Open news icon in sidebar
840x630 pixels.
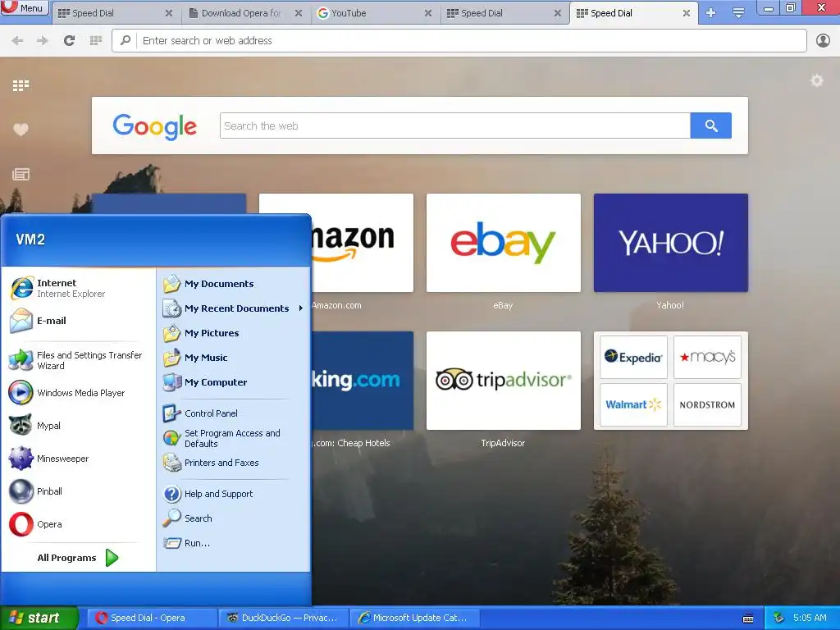[21, 174]
